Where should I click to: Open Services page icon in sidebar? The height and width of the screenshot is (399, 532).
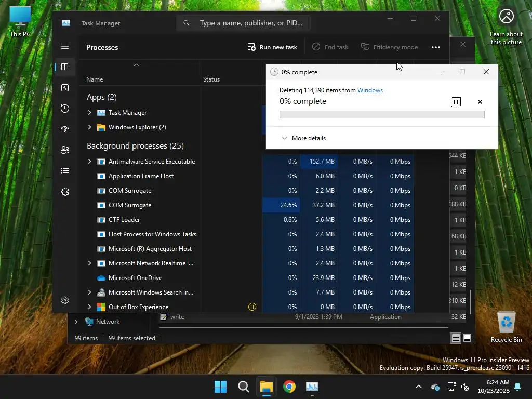tap(65, 192)
